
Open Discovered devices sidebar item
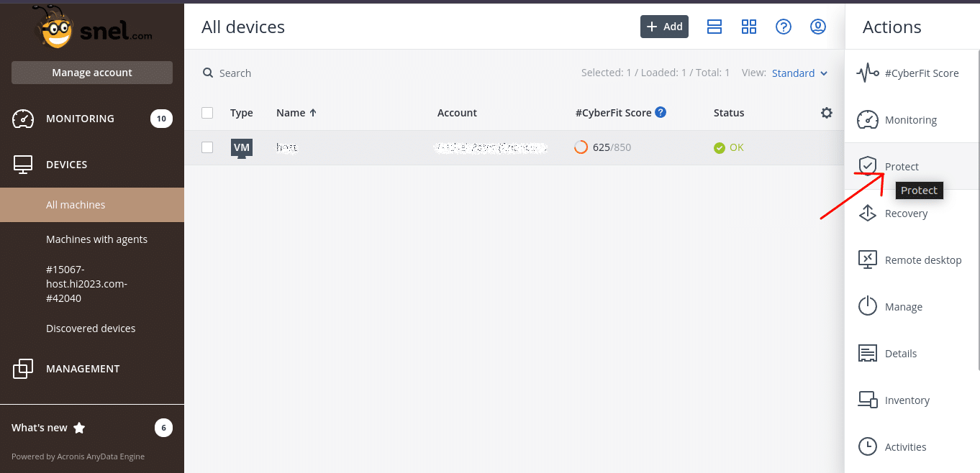tap(91, 329)
